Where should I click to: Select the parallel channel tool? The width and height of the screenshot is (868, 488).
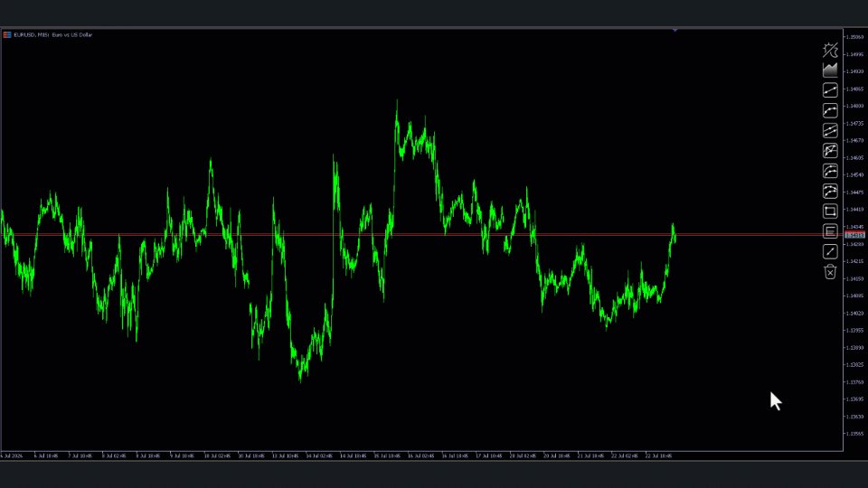coord(830,130)
